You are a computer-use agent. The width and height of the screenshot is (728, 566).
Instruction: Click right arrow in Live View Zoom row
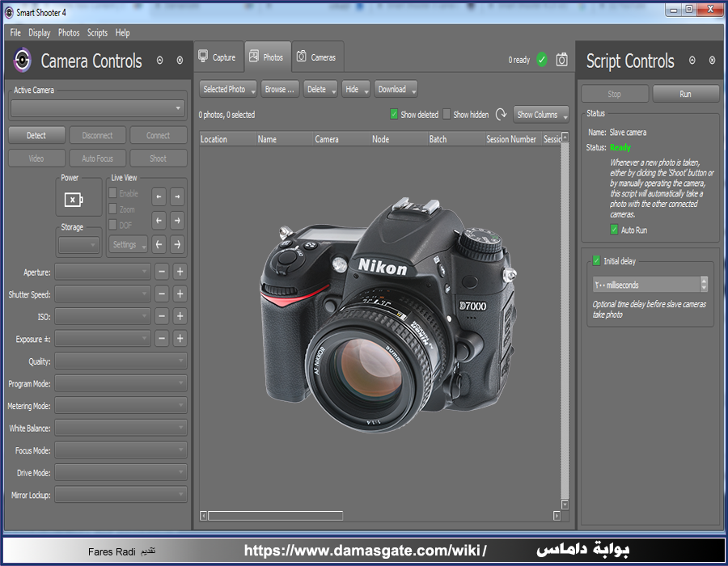pos(177,221)
